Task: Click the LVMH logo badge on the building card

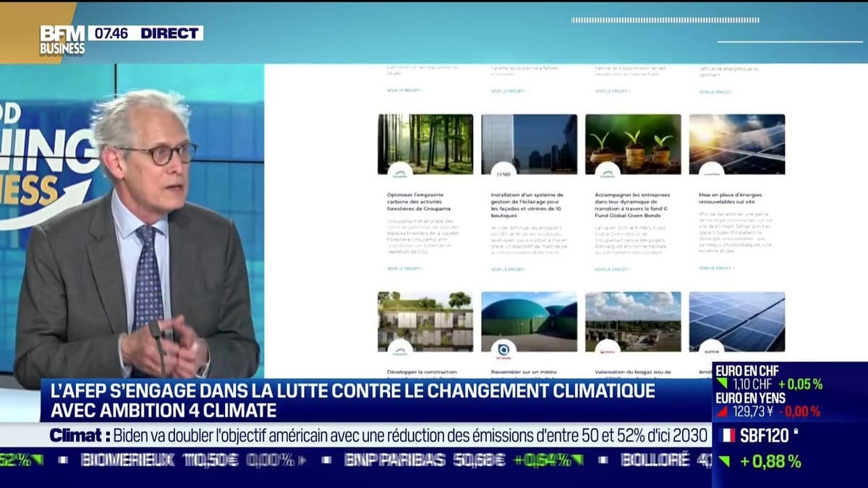Action: point(504,174)
